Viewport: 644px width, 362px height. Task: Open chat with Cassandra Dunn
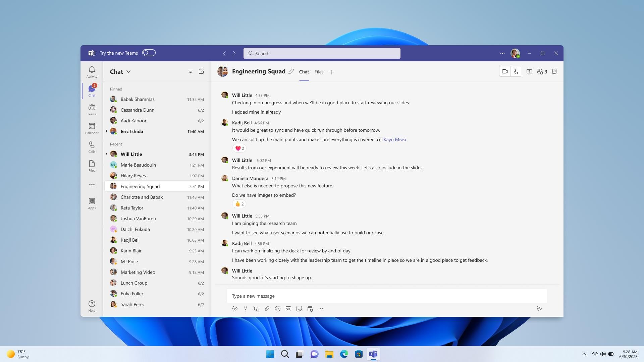click(x=157, y=110)
